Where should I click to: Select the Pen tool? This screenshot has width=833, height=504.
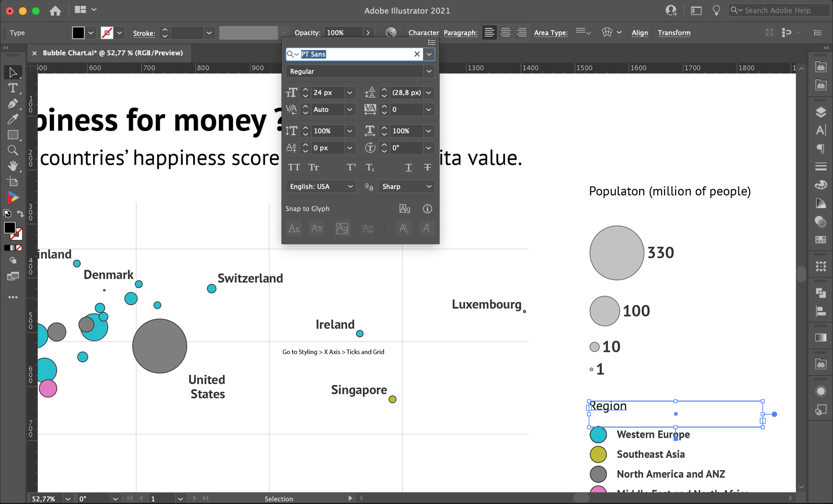pos(13,104)
